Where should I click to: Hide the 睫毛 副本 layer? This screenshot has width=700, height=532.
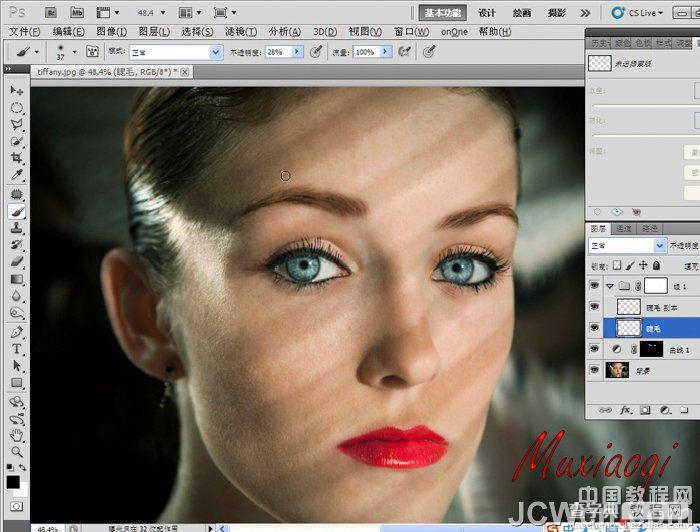tap(594, 307)
